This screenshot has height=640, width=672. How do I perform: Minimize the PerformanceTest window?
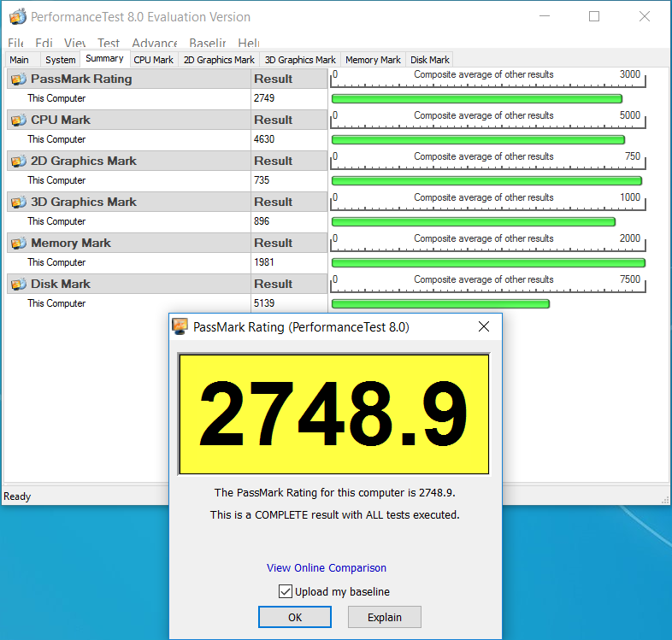pyautogui.click(x=545, y=16)
